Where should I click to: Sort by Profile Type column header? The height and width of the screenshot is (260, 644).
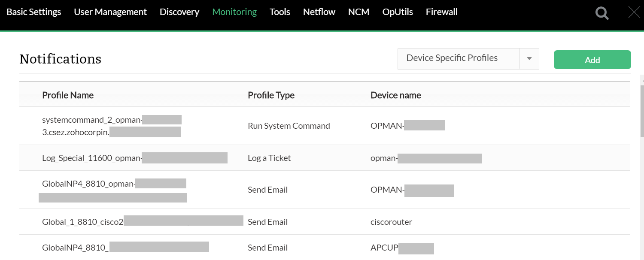pyautogui.click(x=271, y=95)
